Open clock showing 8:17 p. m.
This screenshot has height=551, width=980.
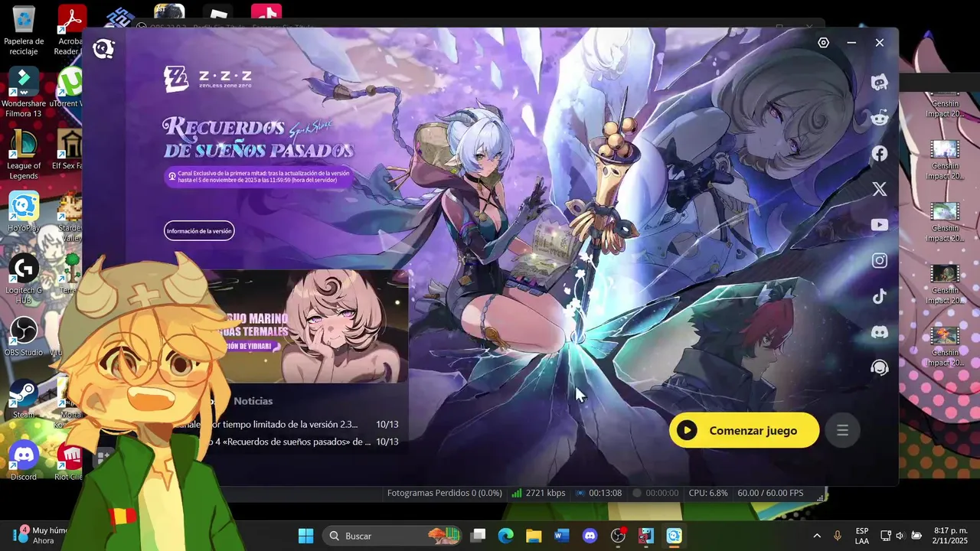pos(949,536)
